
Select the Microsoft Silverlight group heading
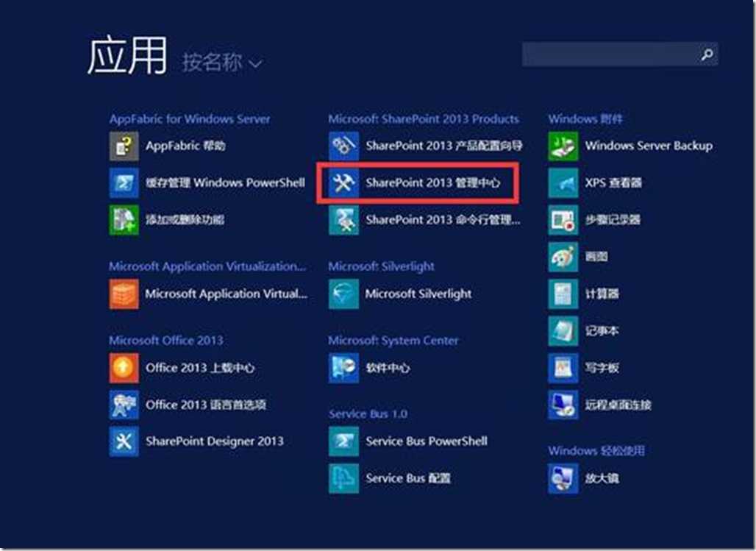tap(382, 266)
